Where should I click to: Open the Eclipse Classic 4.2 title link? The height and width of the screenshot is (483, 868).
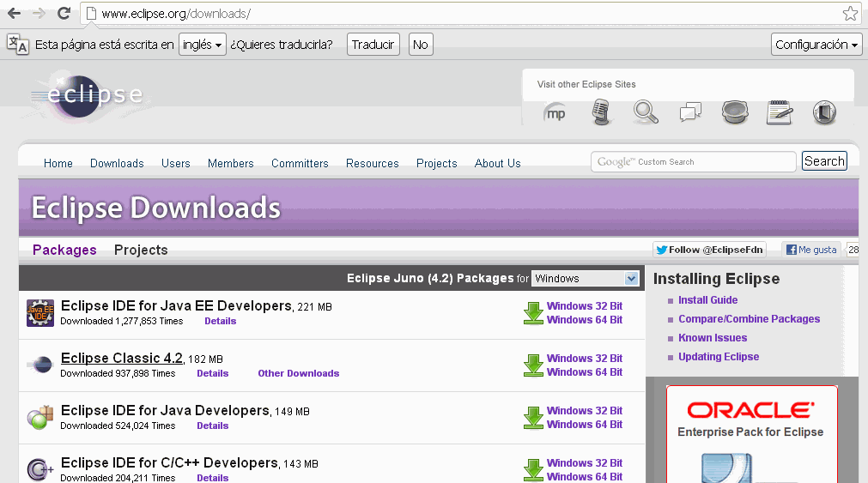122,358
